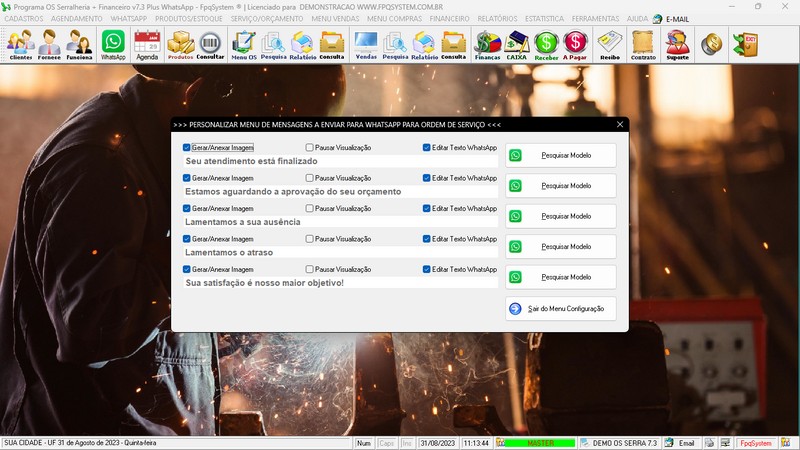Click Pesquisar Modelo for 'Lamentamos a sua ausência'
Viewport: 800px width, 450px height.
[x=561, y=216]
